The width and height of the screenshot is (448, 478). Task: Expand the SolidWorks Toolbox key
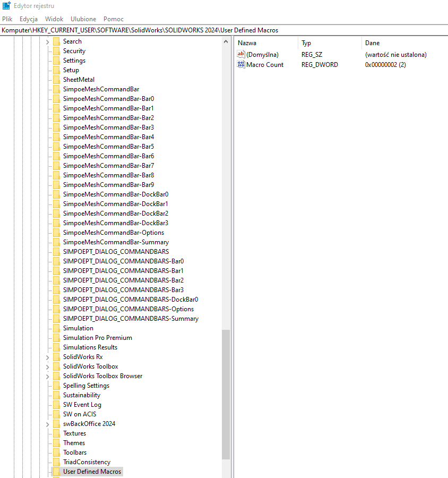[48, 366]
